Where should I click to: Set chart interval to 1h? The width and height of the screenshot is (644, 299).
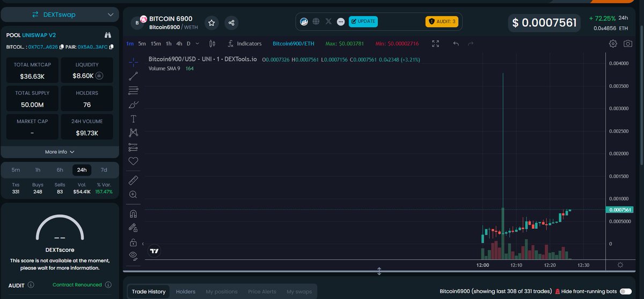click(169, 43)
